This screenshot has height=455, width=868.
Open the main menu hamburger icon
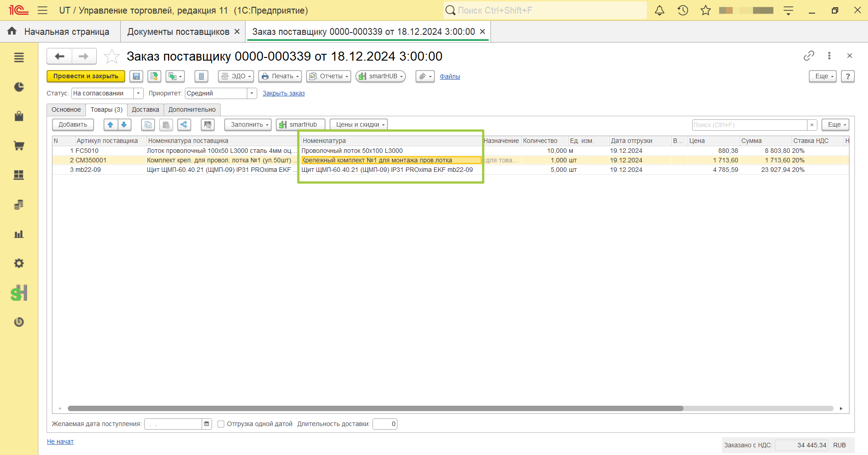coord(42,10)
